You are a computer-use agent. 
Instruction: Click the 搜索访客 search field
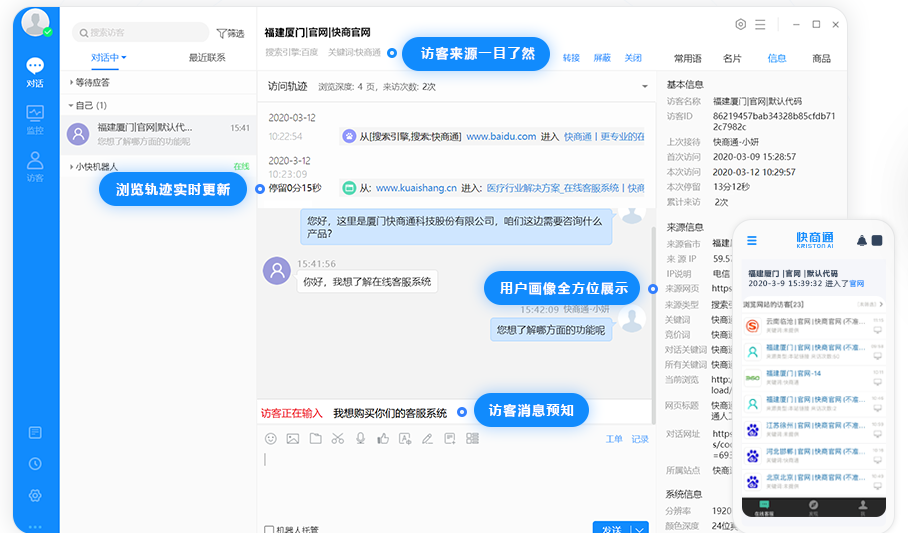140,33
